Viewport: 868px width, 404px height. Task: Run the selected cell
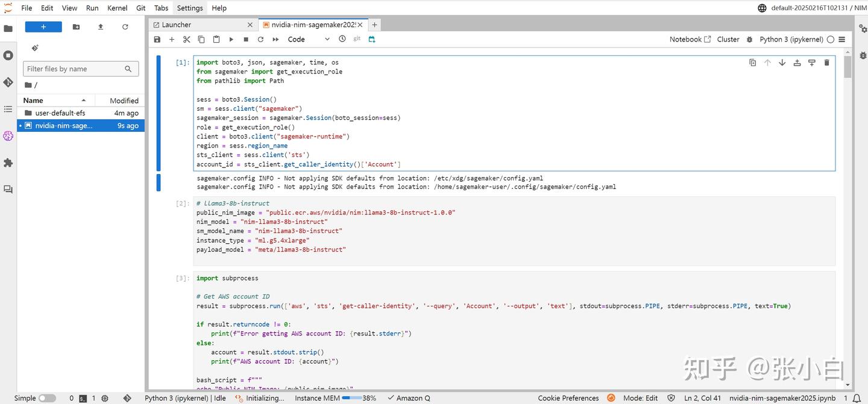click(x=231, y=39)
